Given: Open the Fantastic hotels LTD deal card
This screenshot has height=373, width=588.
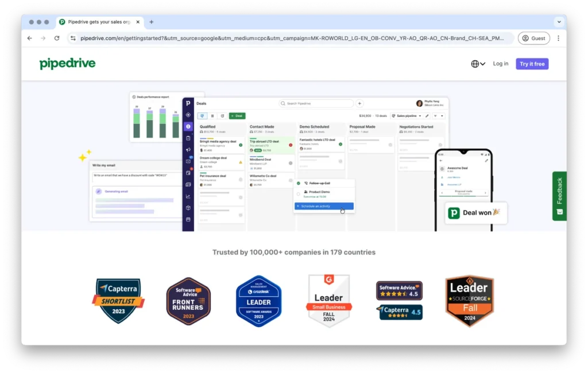Looking at the screenshot, I should pyautogui.click(x=321, y=145).
